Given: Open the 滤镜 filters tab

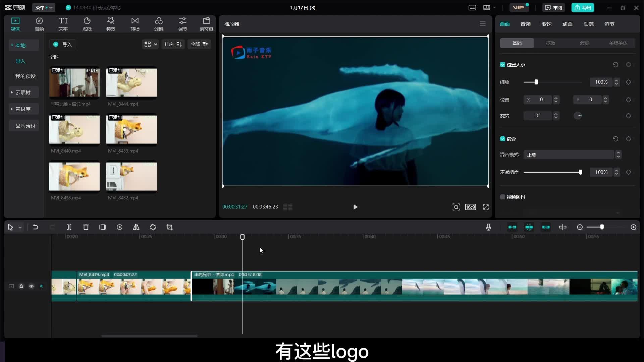Looking at the screenshot, I should click(159, 24).
